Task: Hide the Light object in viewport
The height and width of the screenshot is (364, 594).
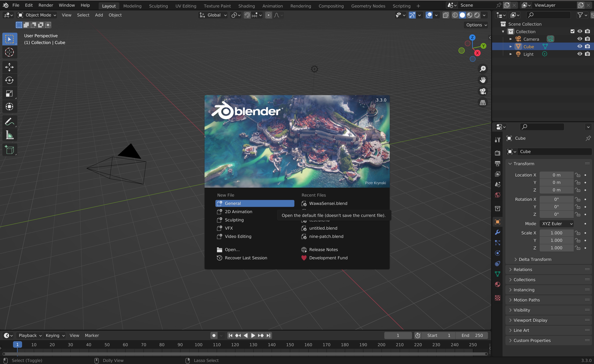Action: 580,54
